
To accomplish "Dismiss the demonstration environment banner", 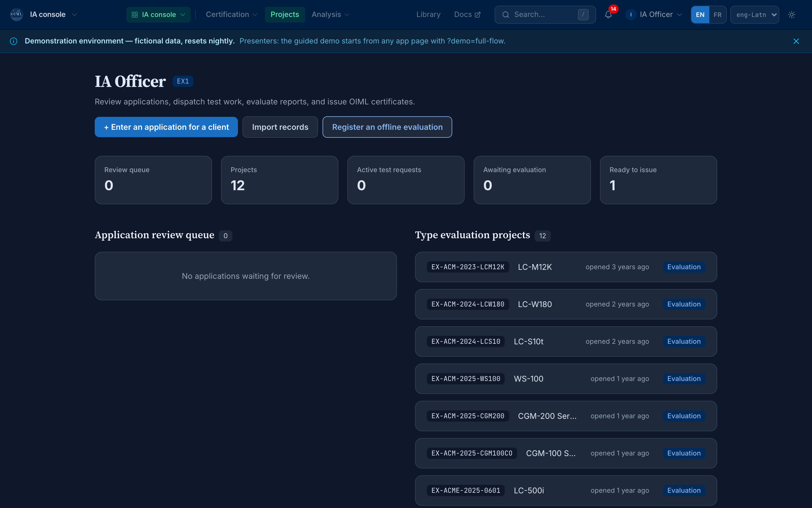I will (x=796, y=41).
